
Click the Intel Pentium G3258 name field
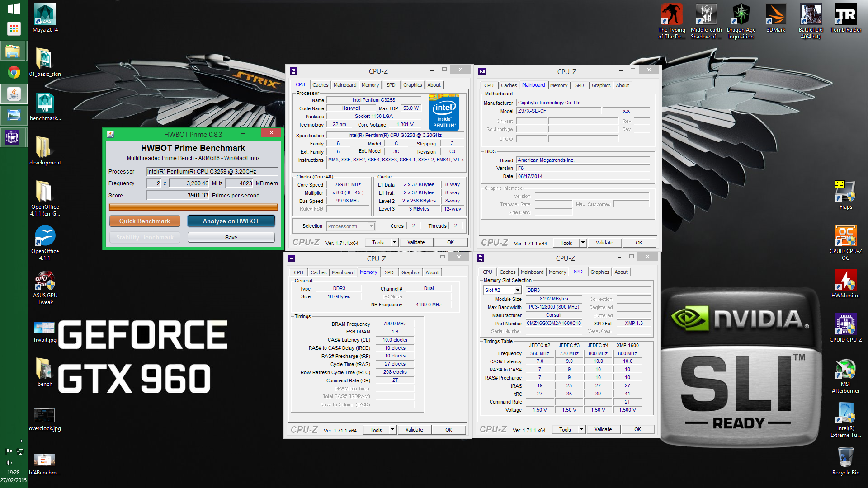click(x=373, y=100)
